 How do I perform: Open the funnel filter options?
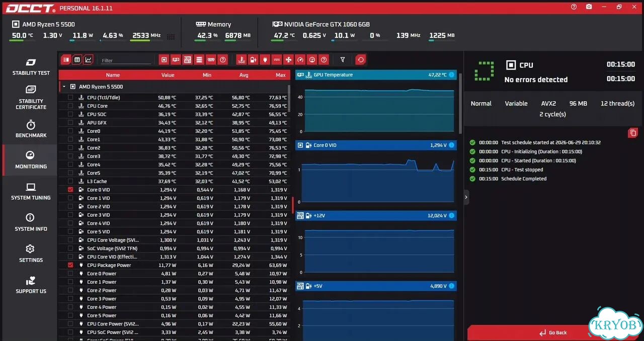pos(343,60)
